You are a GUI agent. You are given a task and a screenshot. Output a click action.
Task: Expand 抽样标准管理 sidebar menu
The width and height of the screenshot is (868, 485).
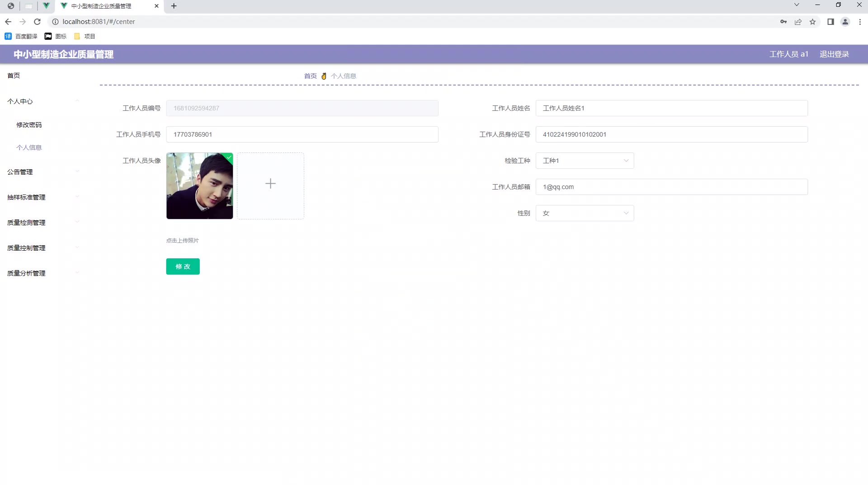(43, 197)
